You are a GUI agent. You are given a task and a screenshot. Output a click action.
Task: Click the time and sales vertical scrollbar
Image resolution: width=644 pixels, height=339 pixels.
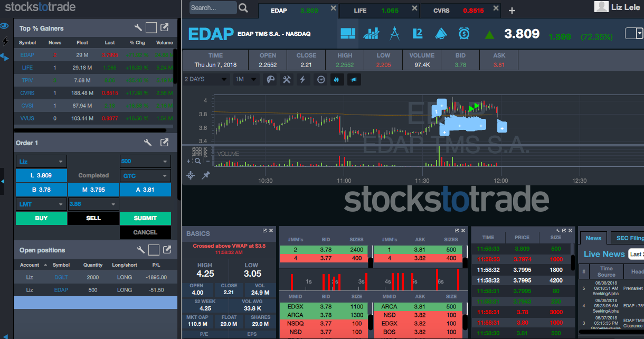[x=573, y=262]
